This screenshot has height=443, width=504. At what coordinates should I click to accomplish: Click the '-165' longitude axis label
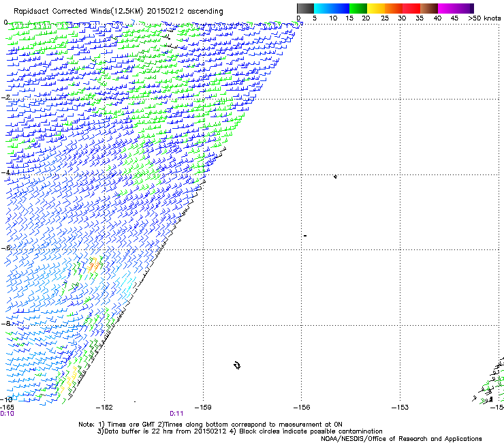pyautogui.click(x=7, y=408)
